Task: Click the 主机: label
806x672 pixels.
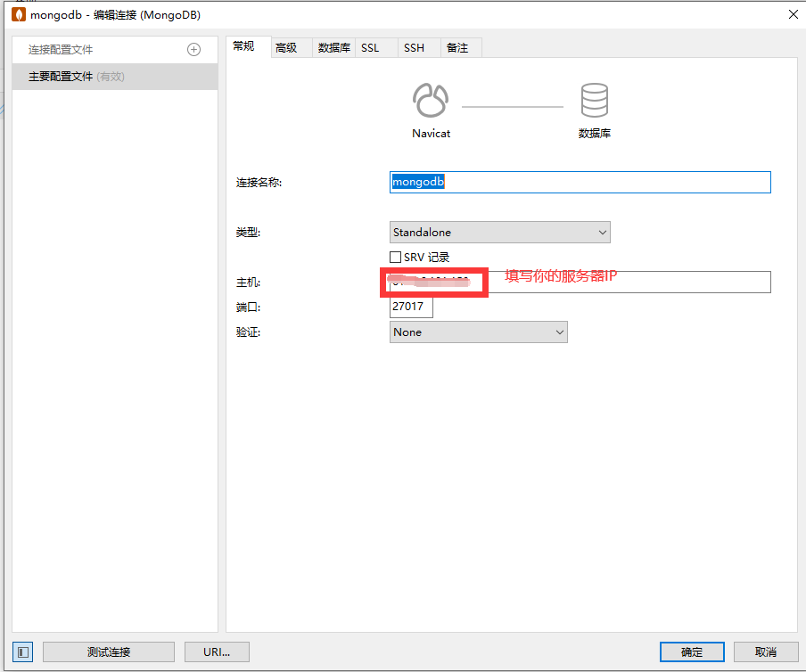Action: [248, 282]
